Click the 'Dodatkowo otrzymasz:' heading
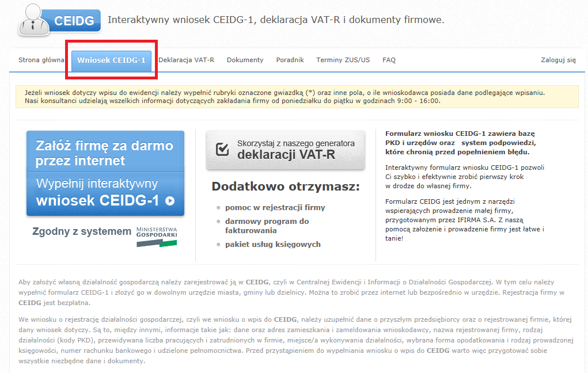The width and height of the screenshot is (588, 373). click(286, 186)
